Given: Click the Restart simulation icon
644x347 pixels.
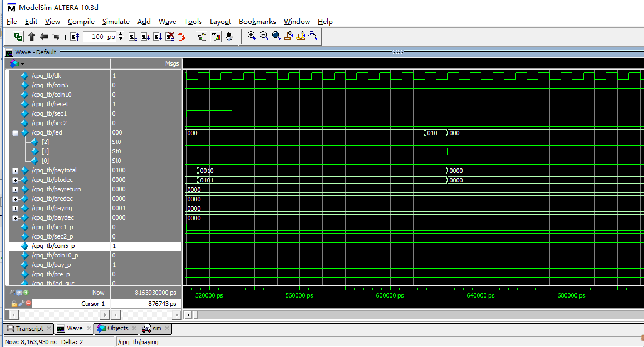Looking at the screenshot, I should [75, 37].
